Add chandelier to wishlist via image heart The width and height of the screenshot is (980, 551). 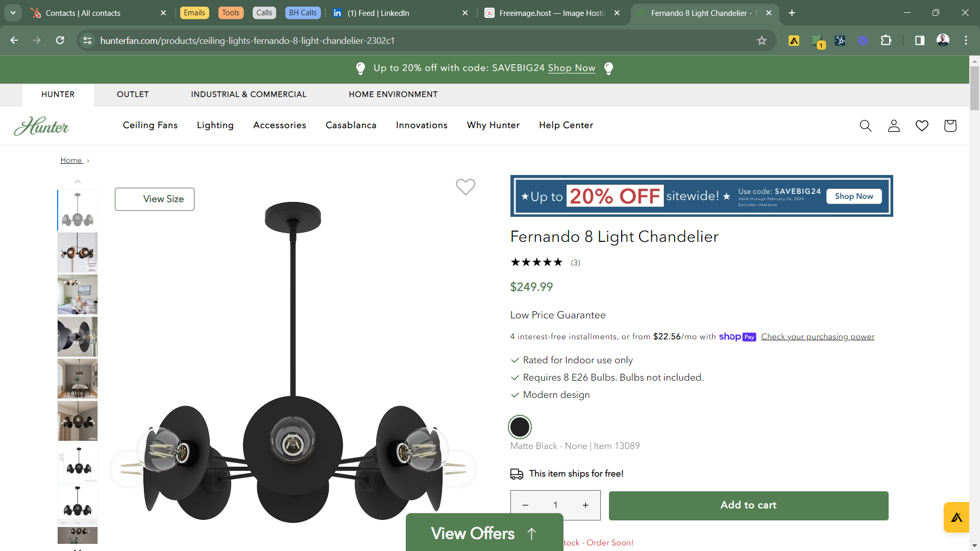pos(465,187)
